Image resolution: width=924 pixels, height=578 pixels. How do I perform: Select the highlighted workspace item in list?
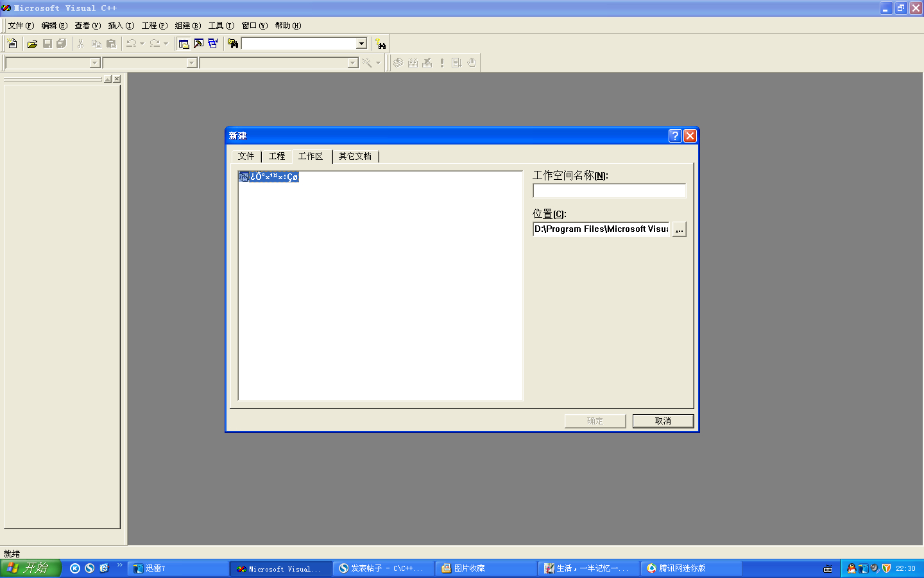pyautogui.click(x=268, y=177)
